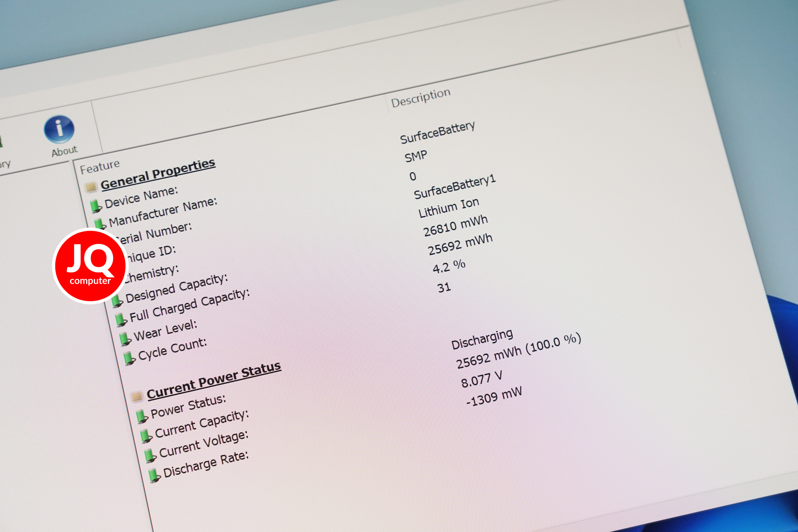Click the Cycle Count battery icon

click(x=129, y=358)
